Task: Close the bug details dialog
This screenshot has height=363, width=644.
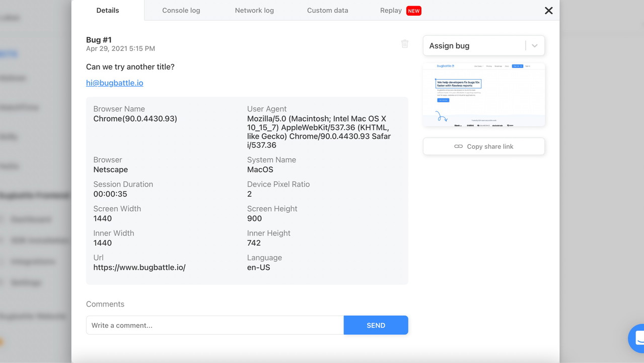Action: pos(549,11)
